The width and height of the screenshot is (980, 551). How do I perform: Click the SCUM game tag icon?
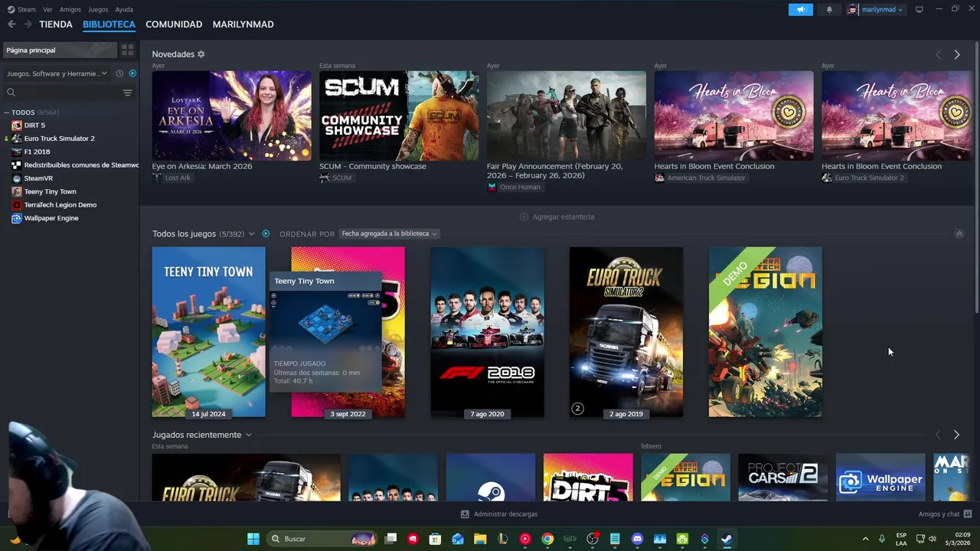pyautogui.click(x=325, y=178)
